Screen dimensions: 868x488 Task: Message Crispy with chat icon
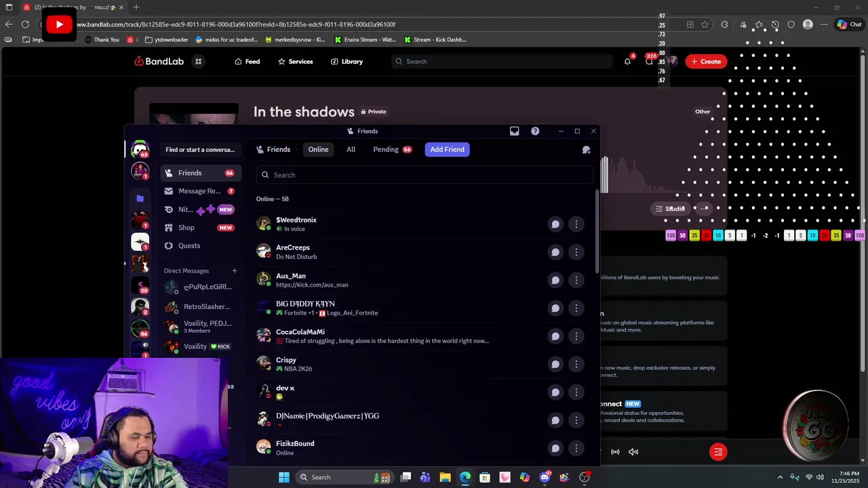pyautogui.click(x=555, y=364)
